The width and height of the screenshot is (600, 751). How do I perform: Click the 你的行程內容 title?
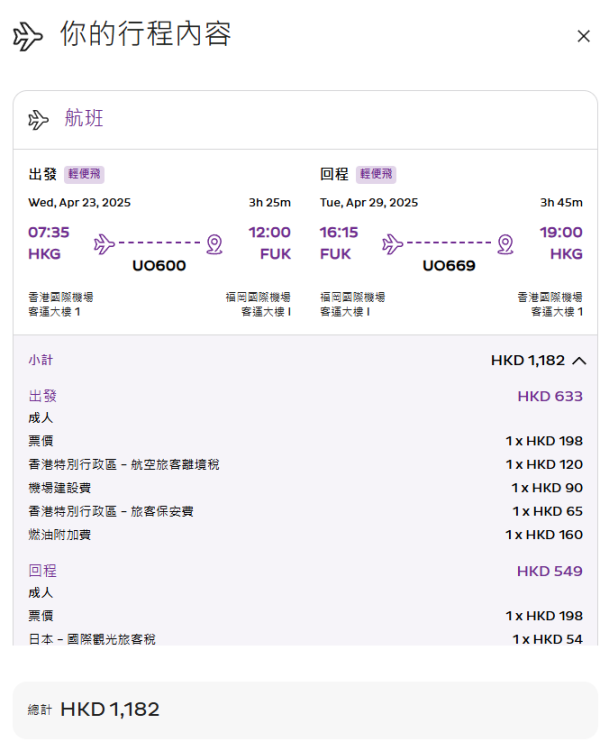(146, 34)
